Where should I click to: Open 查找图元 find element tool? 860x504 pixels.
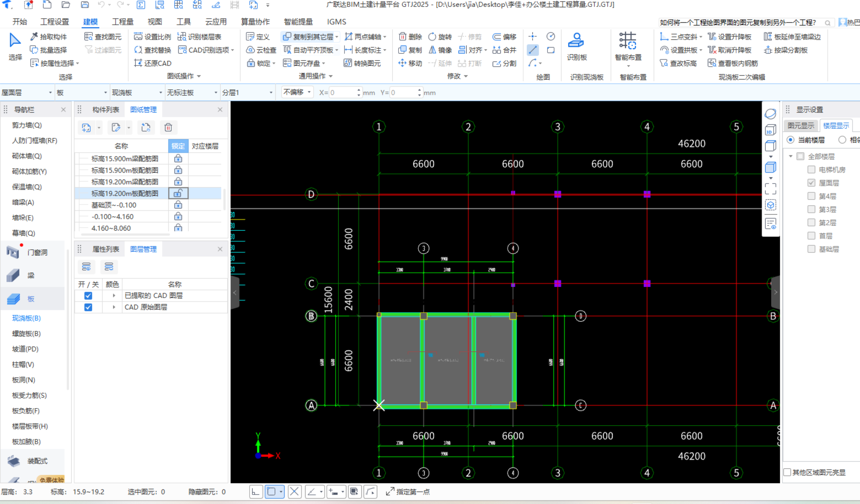point(103,37)
